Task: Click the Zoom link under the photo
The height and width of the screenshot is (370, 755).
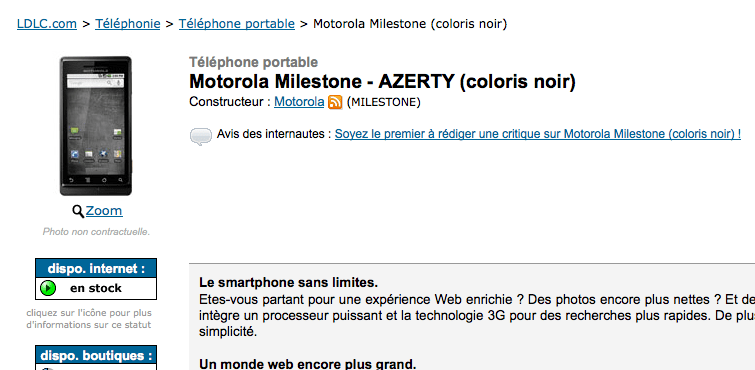Action: pos(104,211)
